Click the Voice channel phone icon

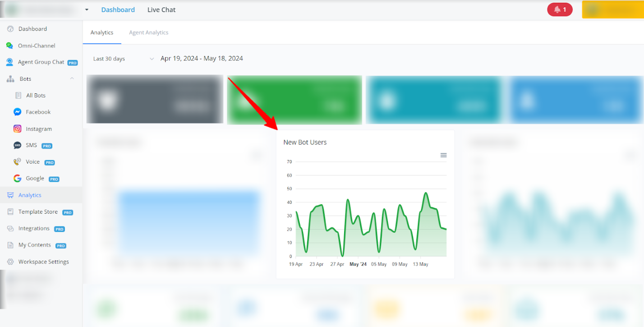pos(17,162)
